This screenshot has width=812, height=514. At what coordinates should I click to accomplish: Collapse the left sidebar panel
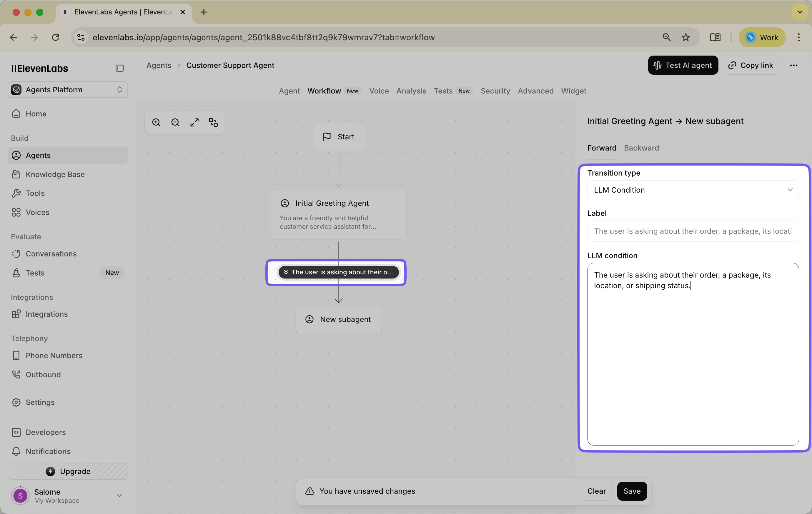(x=119, y=68)
